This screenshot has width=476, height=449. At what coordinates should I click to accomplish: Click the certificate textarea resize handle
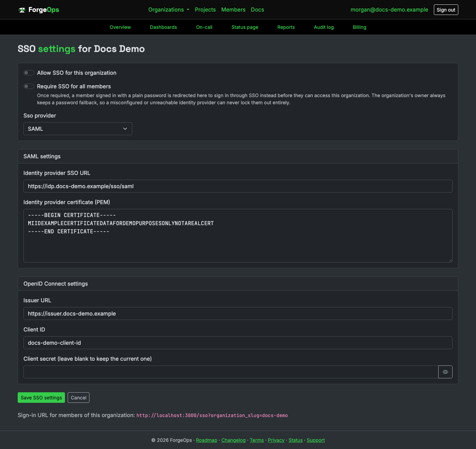click(450, 260)
